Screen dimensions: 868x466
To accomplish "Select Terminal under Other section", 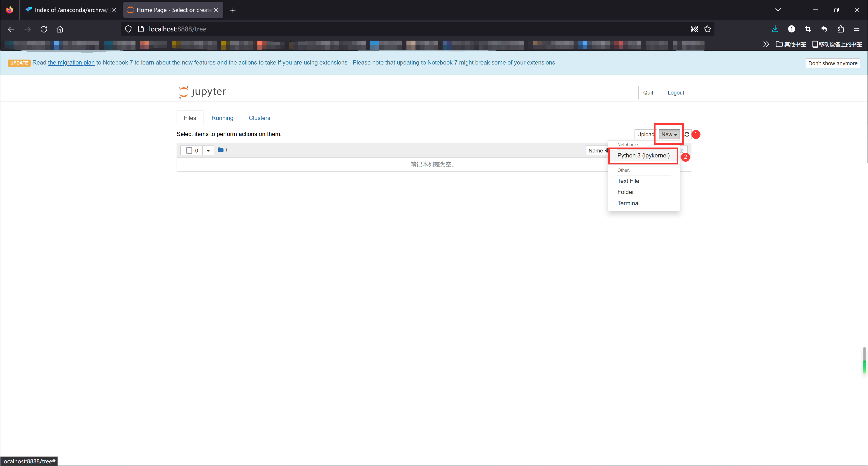I will point(628,203).
